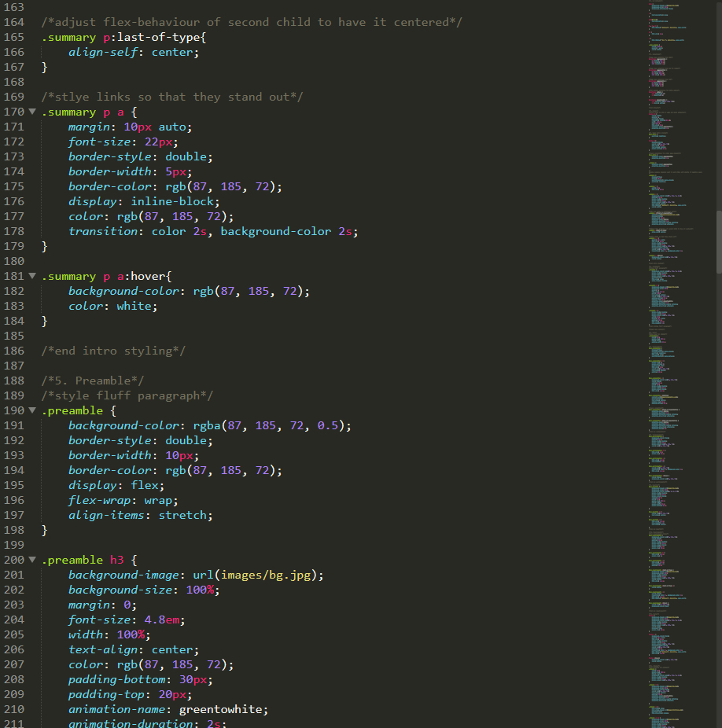
Task: Click the vertical scrollbar thumb
Action: (718, 241)
